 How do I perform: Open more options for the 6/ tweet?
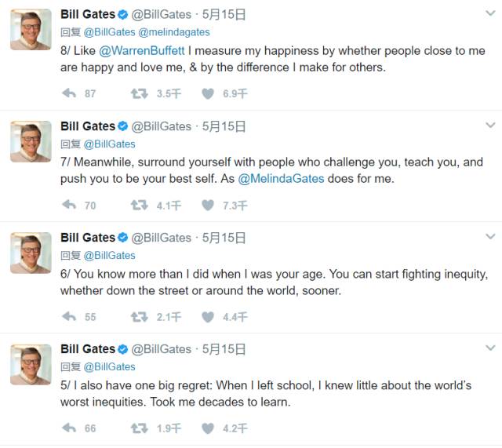(x=490, y=237)
